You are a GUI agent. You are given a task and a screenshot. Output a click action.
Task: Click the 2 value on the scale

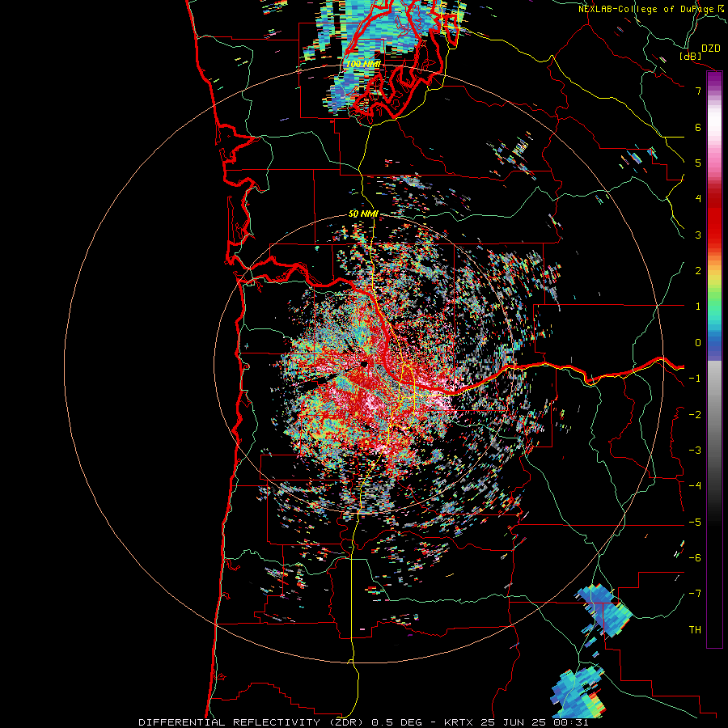[x=698, y=271]
